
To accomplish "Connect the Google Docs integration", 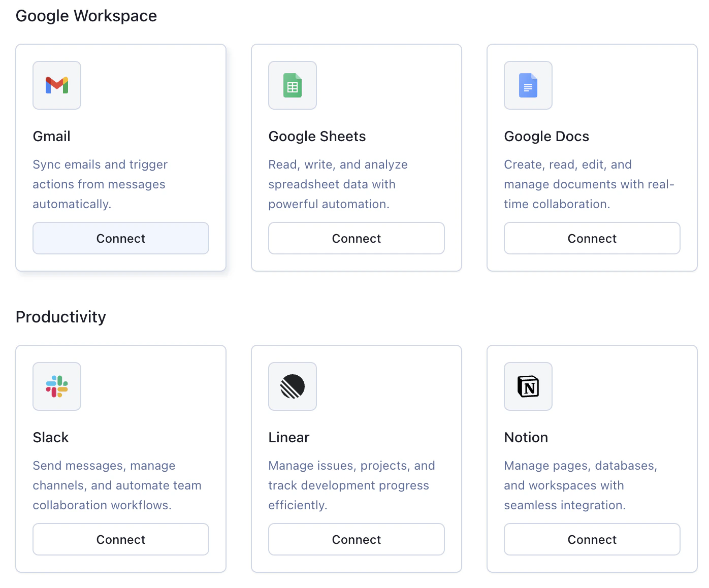I will coord(592,238).
